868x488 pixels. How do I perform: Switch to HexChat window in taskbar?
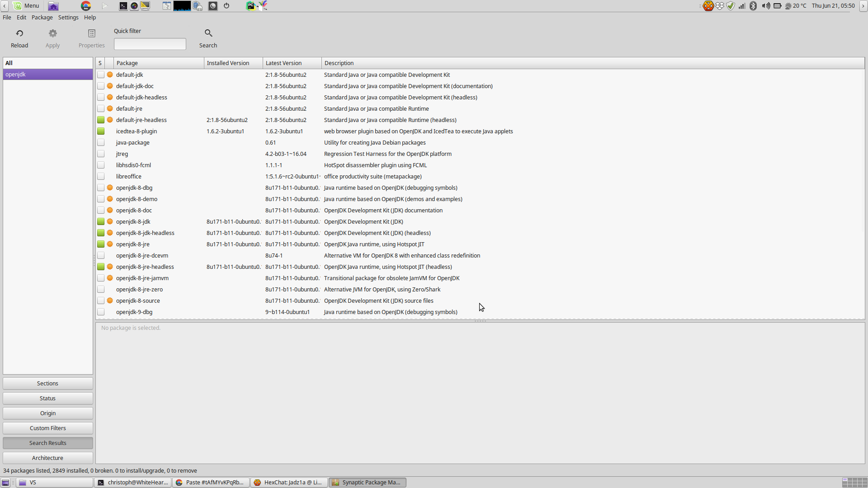[x=289, y=483]
